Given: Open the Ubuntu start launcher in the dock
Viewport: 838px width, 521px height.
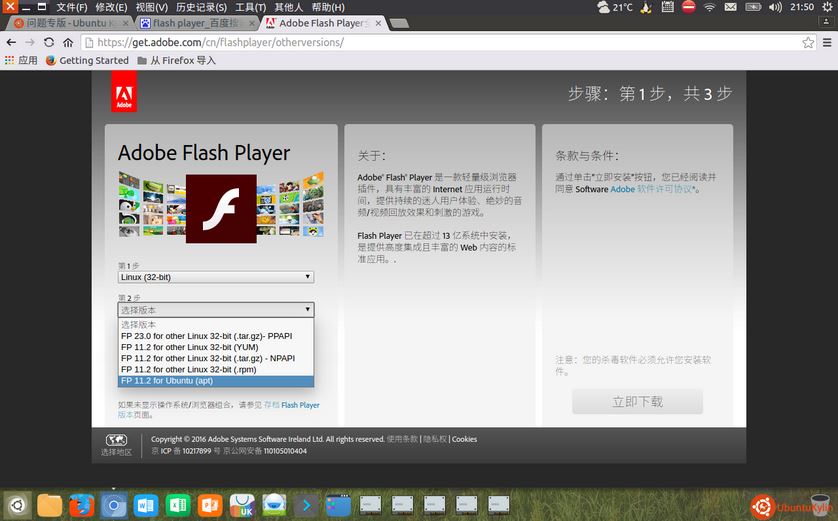Looking at the screenshot, I should click(17, 505).
